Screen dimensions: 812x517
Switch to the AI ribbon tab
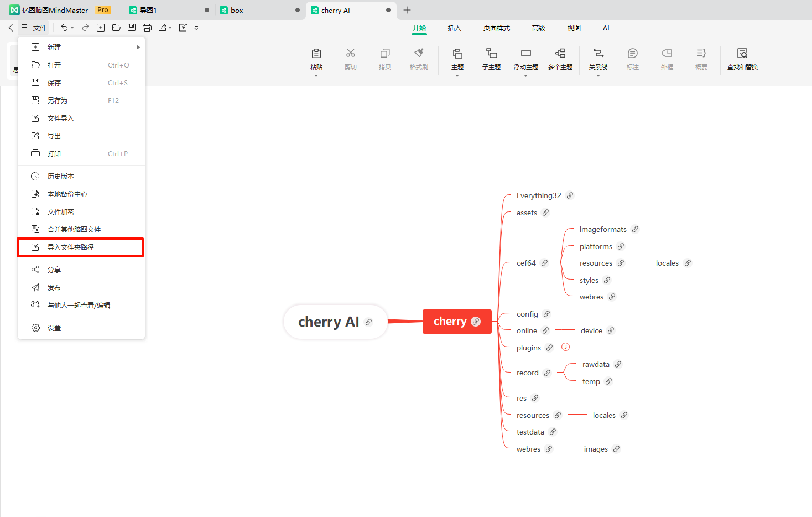click(x=606, y=28)
